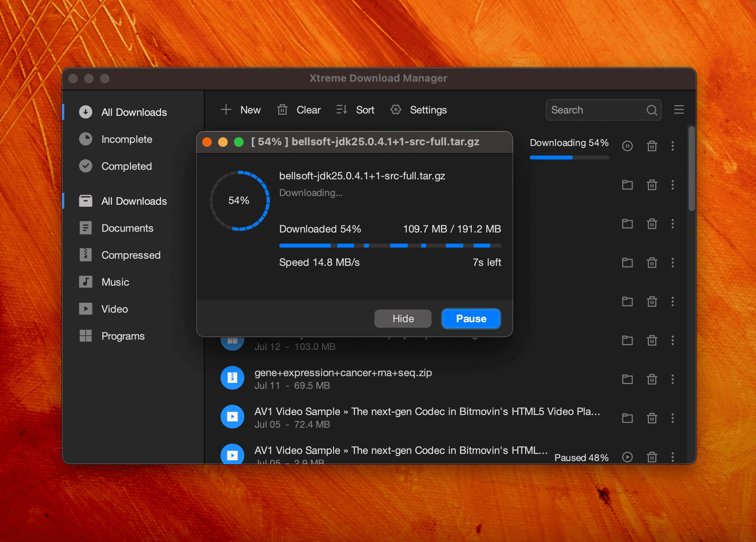Image resolution: width=756 pixels, height=542 pixels.
Task: Hide the download progress dialog
Action: pos(403,319)
